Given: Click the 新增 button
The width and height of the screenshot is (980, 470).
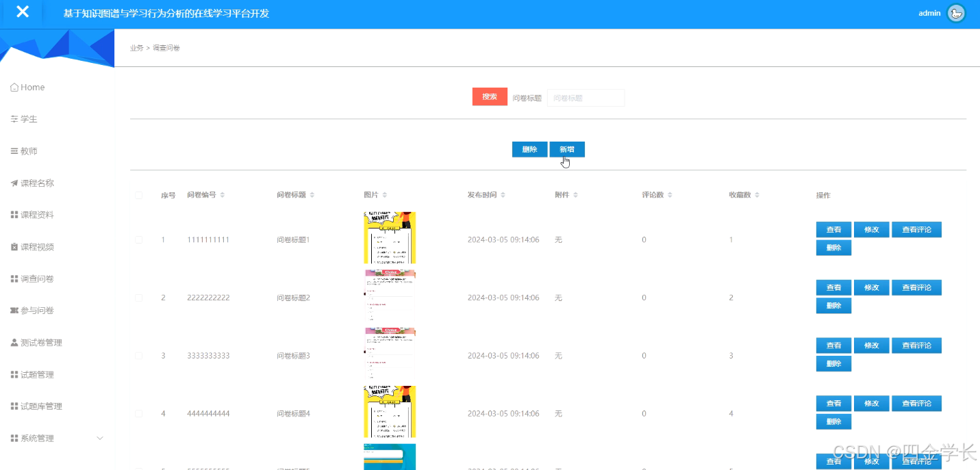Looking at the screenshot, I should pyautogui.click(x=567, y=150).
